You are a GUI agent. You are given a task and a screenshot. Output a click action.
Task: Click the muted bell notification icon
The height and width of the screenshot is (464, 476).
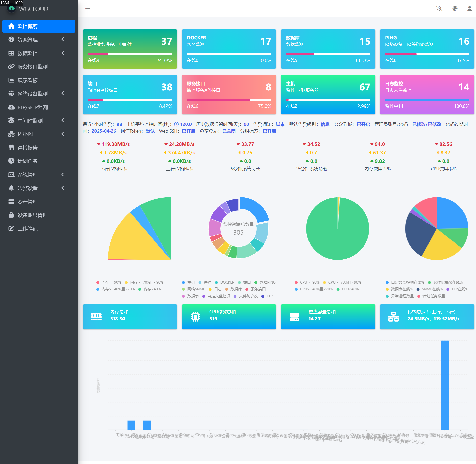pyautogui.click(x=439, y=9)
